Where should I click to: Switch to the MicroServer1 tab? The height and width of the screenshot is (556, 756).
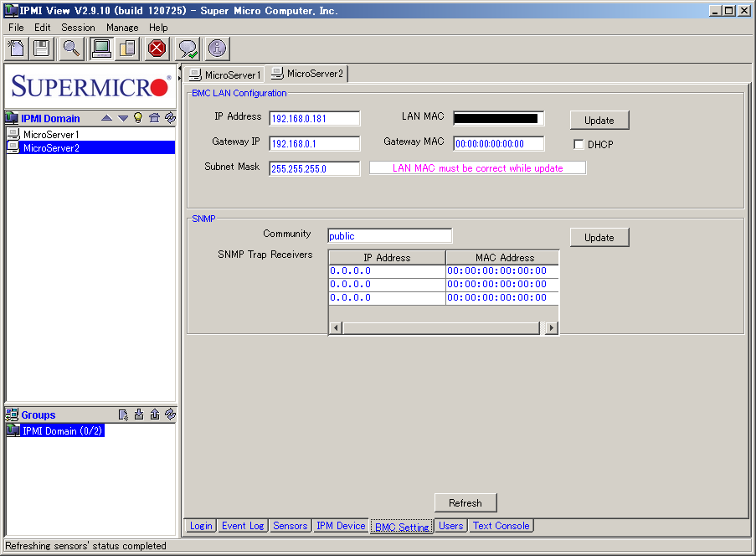tap(224, 75)
